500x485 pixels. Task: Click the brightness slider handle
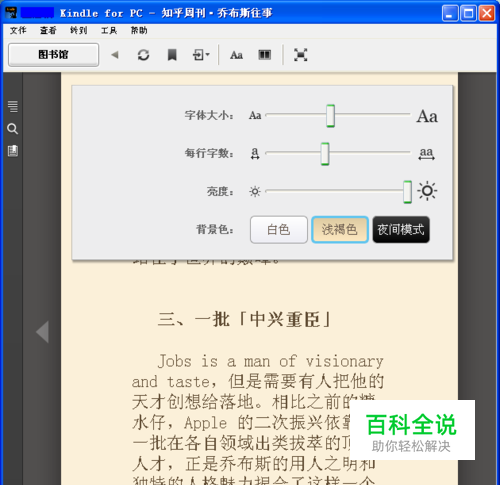(407, 192)
